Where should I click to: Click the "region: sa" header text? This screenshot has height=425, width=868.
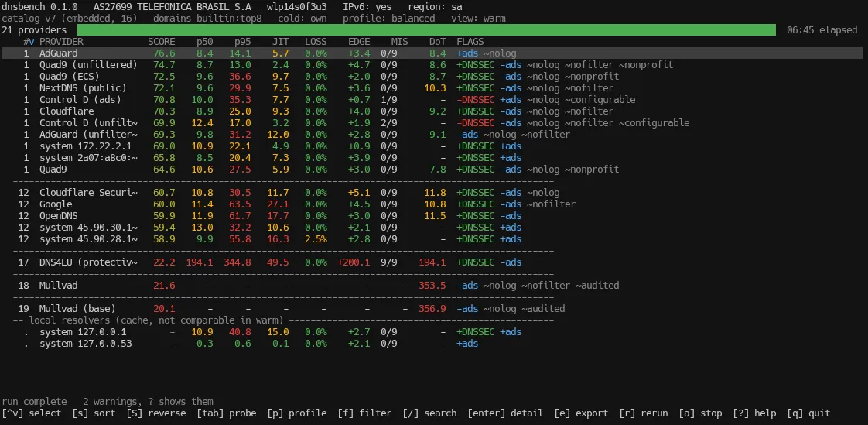tap(435, 7)
